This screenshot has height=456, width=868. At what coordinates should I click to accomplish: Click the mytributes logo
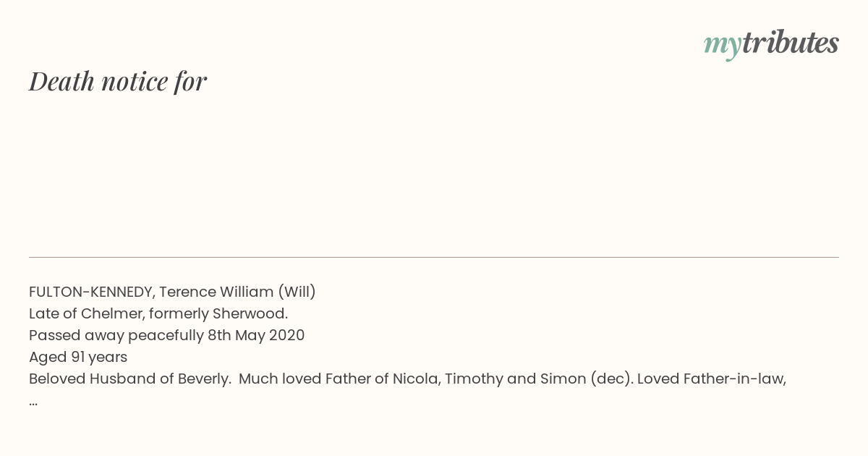771,45
